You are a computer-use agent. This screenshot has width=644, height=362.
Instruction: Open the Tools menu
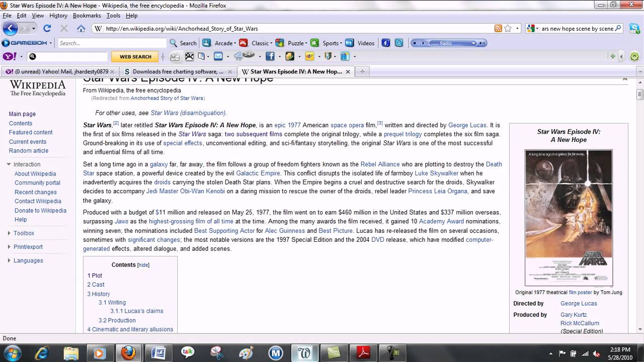(113, 16)
